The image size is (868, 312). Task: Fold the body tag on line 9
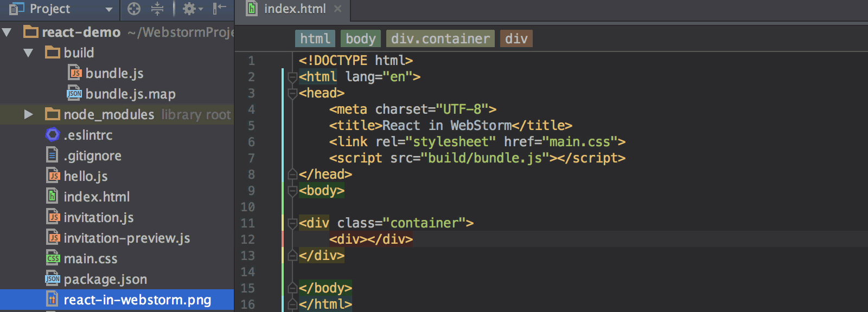pos(292,191)
